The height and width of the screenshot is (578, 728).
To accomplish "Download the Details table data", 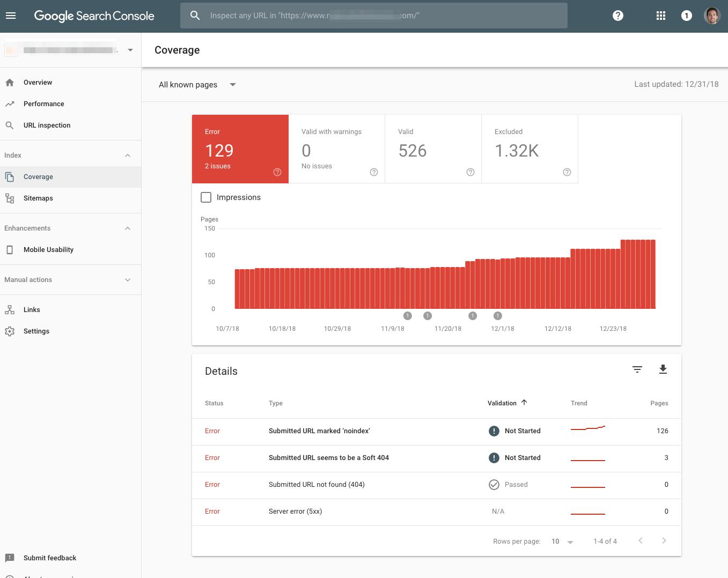I will pyautogui.click(x=663, y=369).
